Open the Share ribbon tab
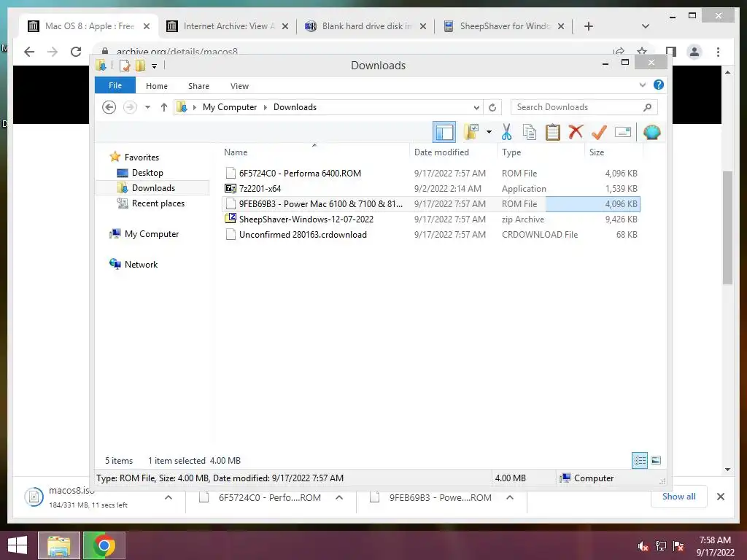Viewport: 747px width, 560px height. [198, 86]
